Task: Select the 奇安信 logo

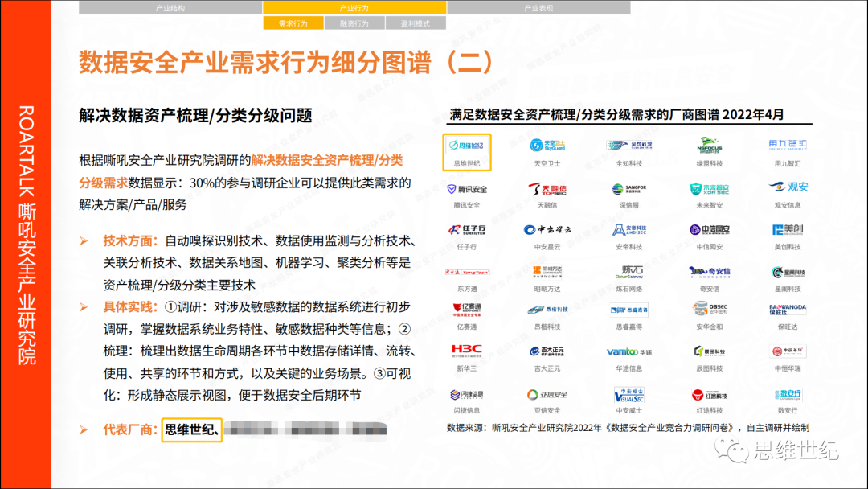Action: [709, 271]
